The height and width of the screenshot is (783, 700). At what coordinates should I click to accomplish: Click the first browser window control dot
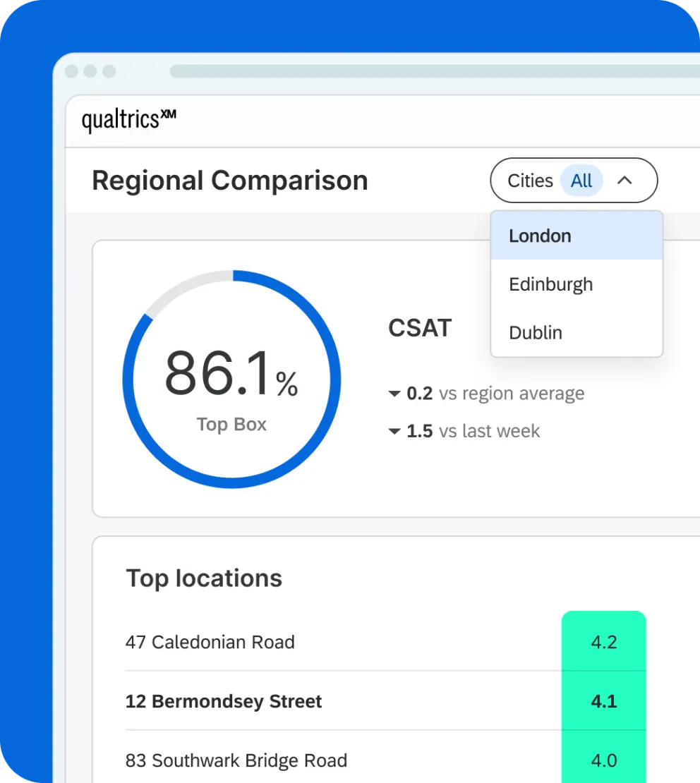click(71, 71)
